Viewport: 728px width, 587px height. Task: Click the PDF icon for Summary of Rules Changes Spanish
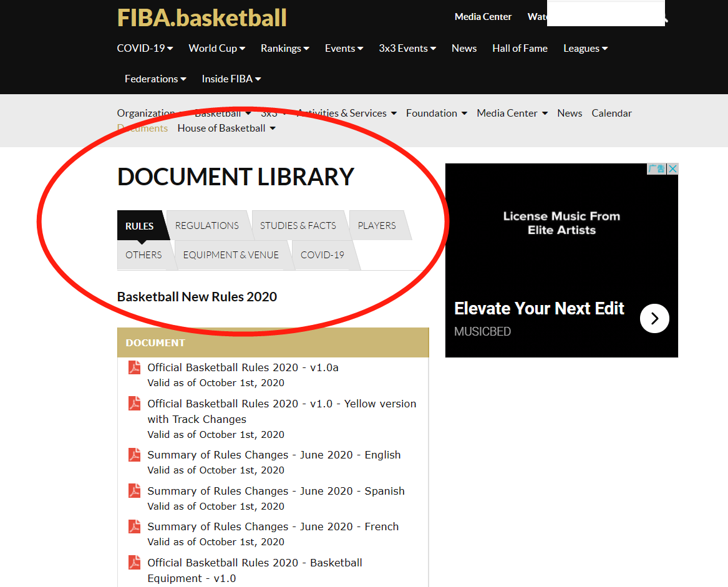pyautogui.click(x=134, y=491)
